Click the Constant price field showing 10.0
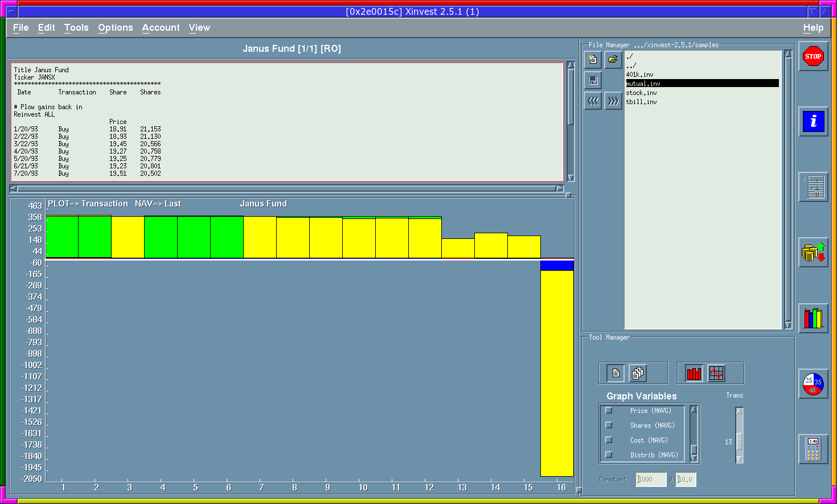The image size is (837, 504). 686,480
